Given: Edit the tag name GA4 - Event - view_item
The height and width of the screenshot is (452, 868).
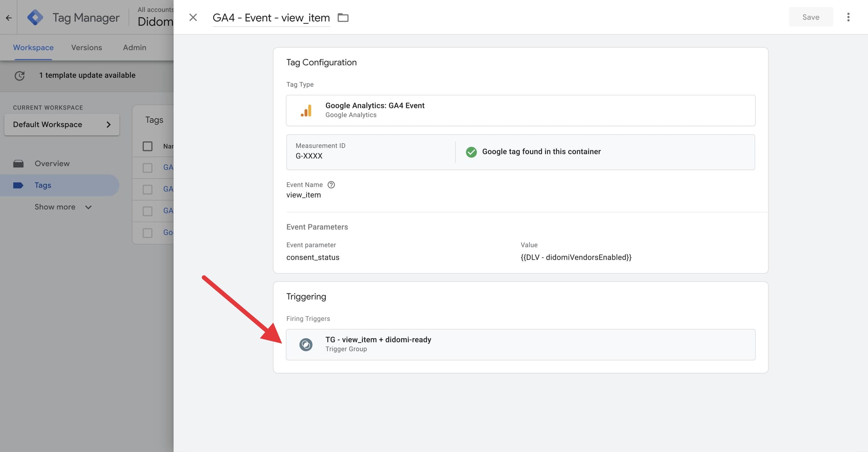Looking at the screenshot, I should pyautogui.click(x=271, y=18).
